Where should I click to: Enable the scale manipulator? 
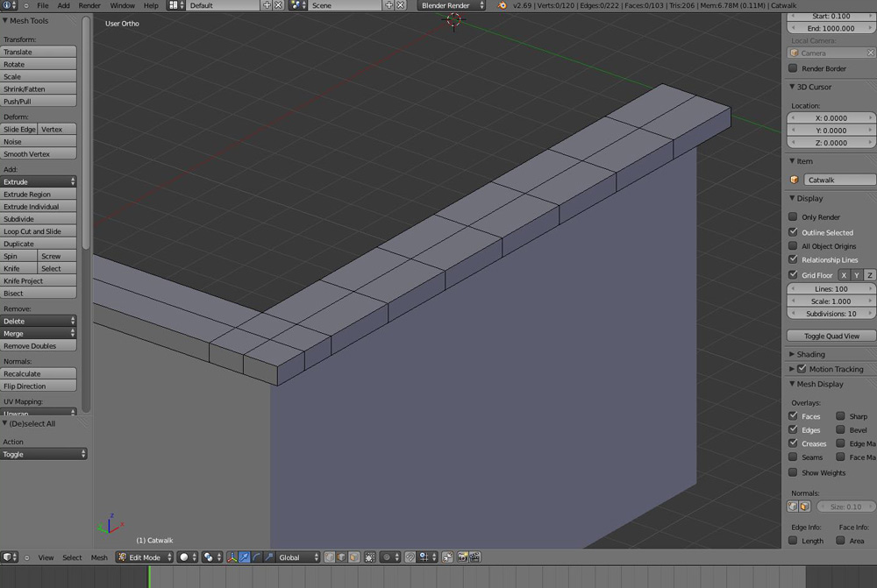coord(269,557)
